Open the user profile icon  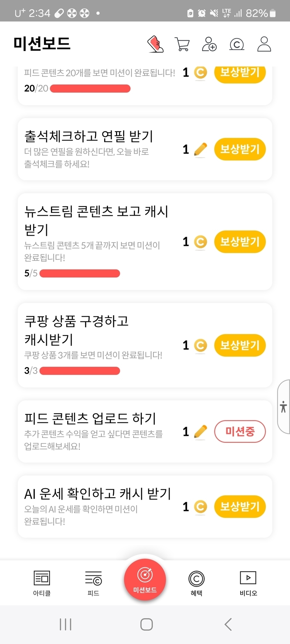pos(264,44)
